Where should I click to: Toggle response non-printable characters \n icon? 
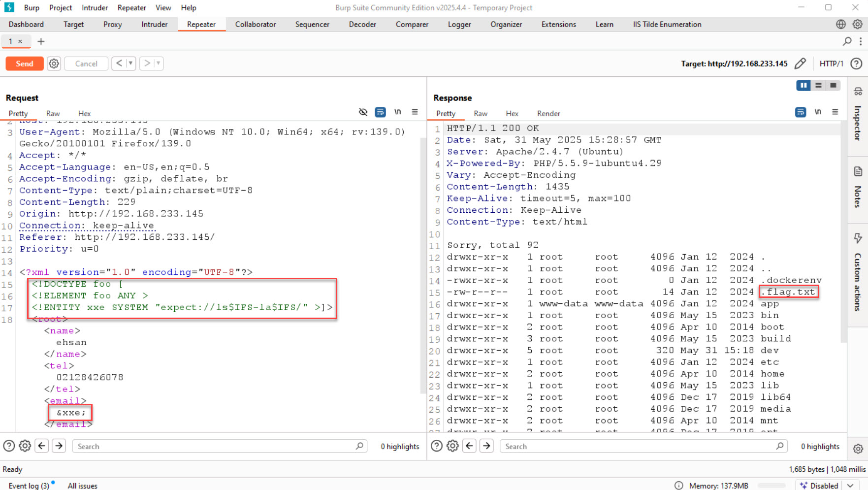pyautogui.click(x=818, y=112)
